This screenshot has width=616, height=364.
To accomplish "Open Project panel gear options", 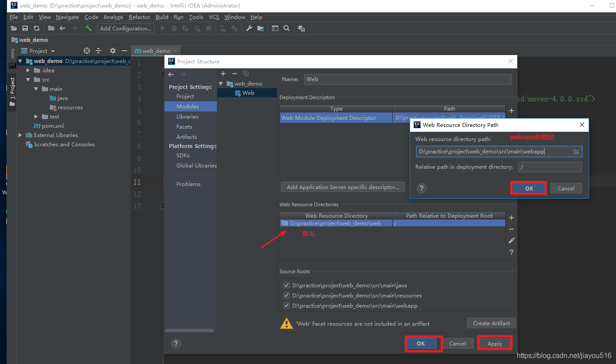I will pyautogui.click(x=113, y=51).
